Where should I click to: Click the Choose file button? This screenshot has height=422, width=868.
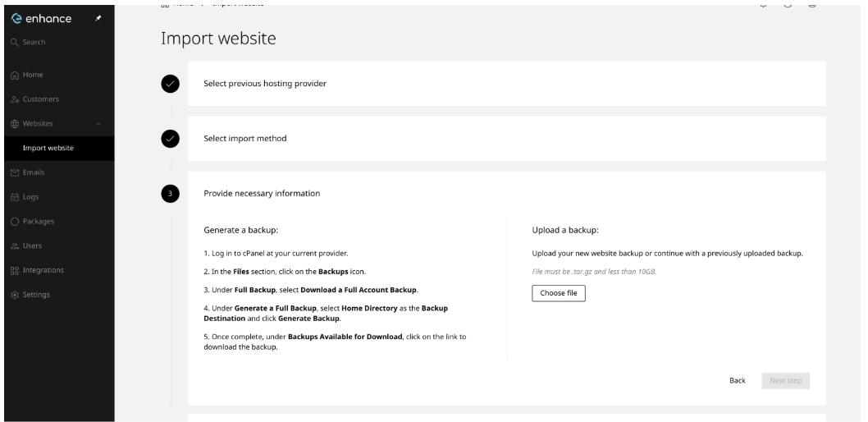click(x=559, y=293)
